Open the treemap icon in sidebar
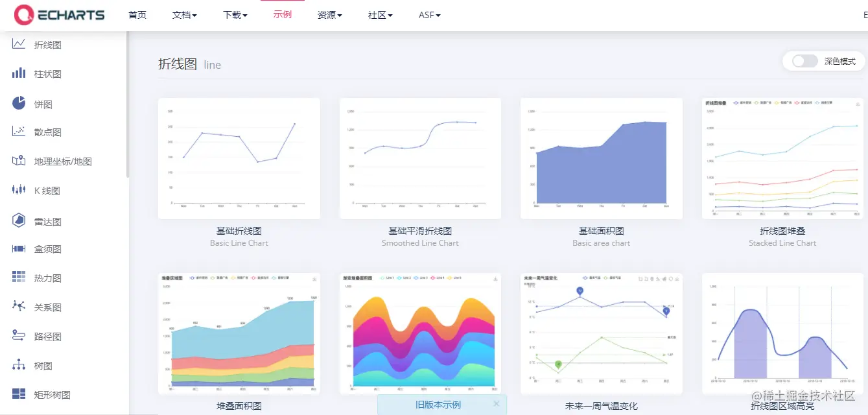This screenshot has width=868, height=415. click(19, 394)
